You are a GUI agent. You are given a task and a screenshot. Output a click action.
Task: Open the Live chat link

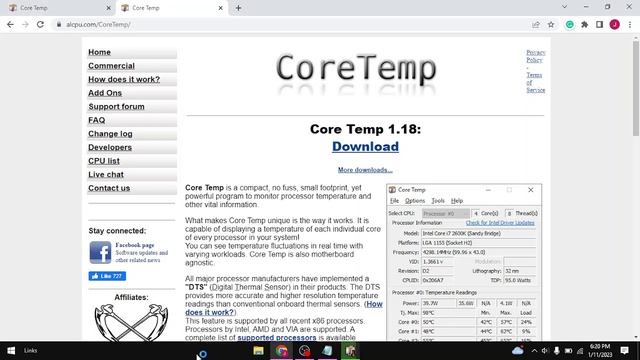pyautogui.click(x=106, y=174)
